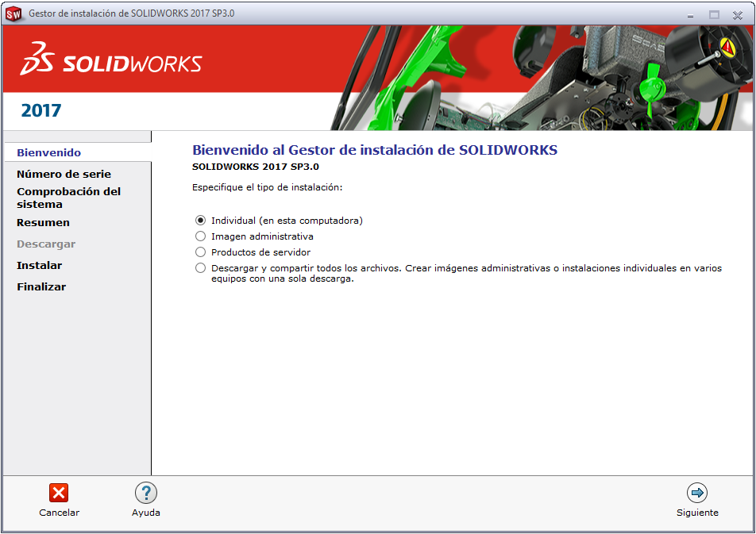Click the Siguiente arrow icon
The width and height of the screenshot is (756, 534).
697,493
